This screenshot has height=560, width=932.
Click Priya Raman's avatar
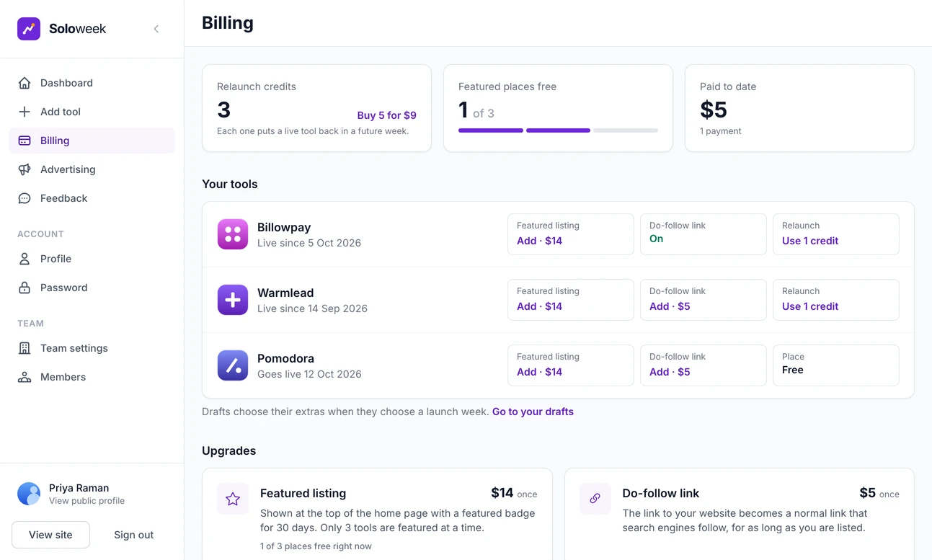[x=29, y=494]
